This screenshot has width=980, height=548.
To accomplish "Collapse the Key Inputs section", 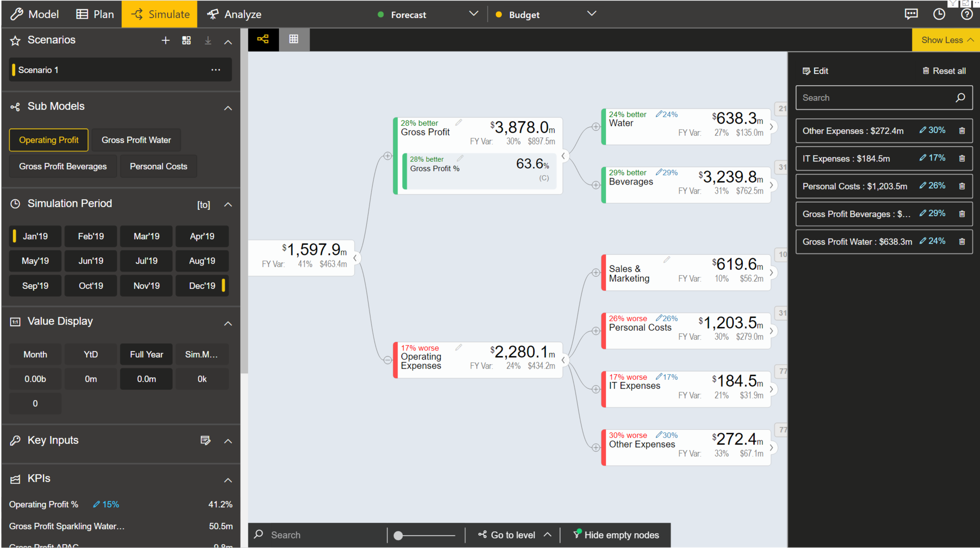I will point(228,441).
